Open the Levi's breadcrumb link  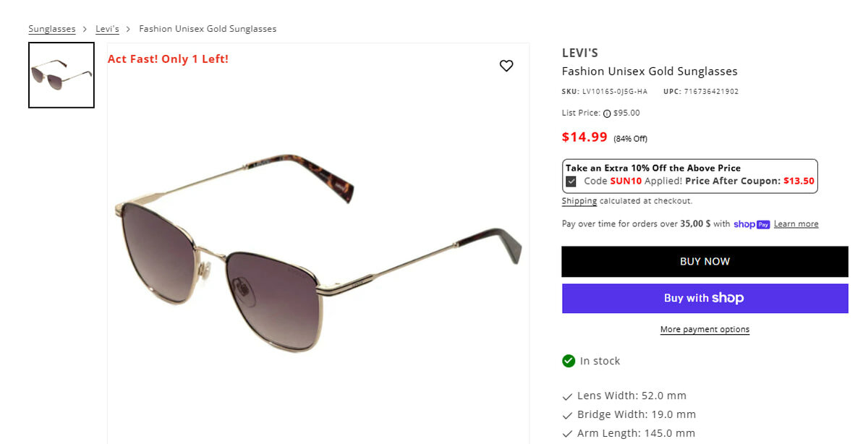107,29
